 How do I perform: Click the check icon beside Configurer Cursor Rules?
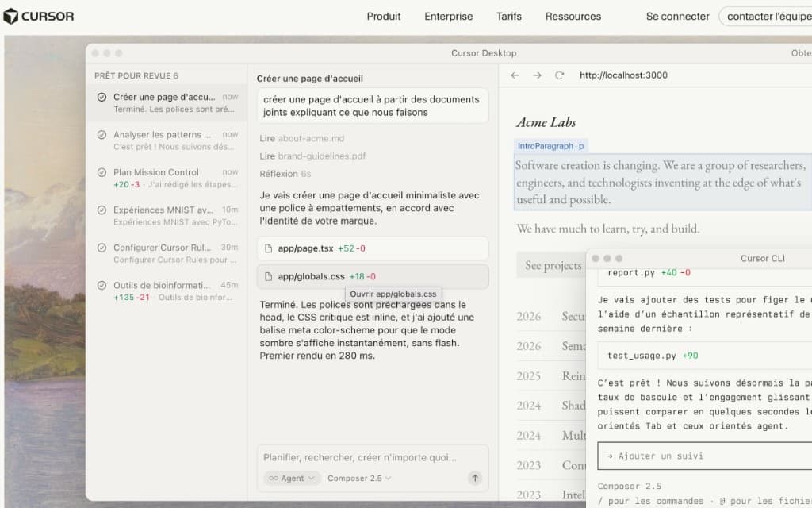click(x=102, y=248)
